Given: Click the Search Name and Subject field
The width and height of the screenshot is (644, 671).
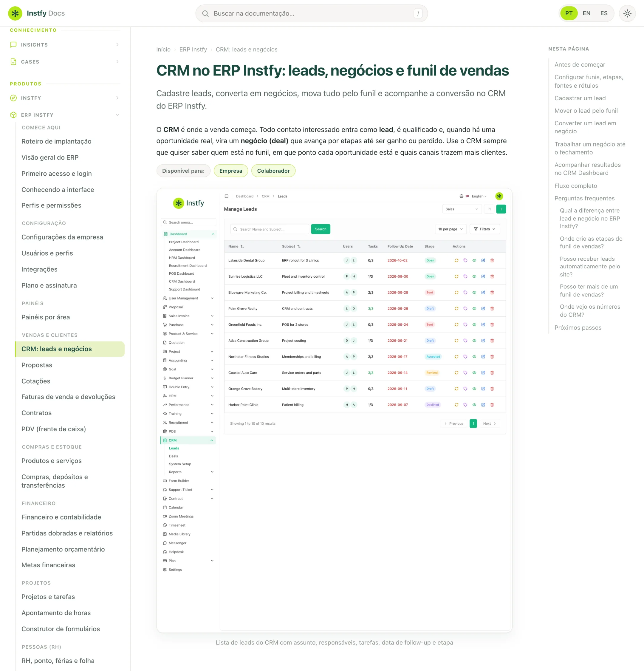Looking at the screenshot, I should click(270, 229).
